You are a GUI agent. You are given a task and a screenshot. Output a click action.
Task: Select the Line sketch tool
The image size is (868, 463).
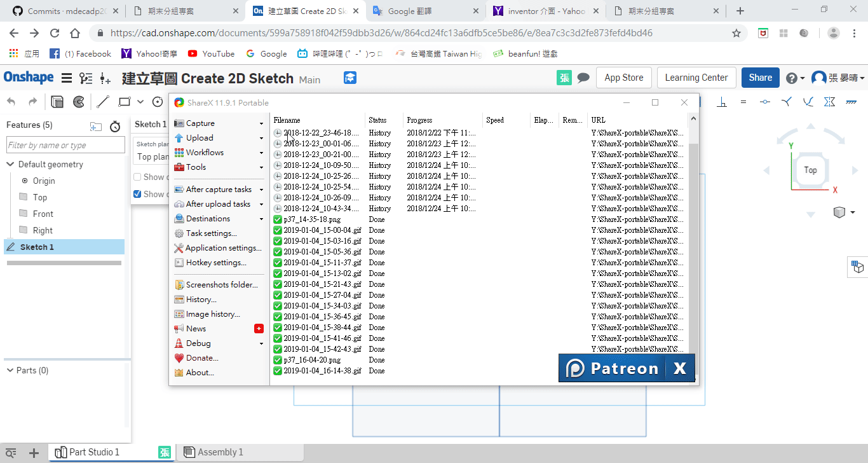103,102
